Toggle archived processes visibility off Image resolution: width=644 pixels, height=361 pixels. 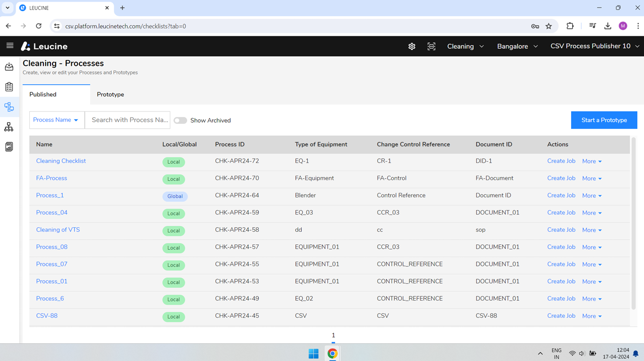pos(180,120)
